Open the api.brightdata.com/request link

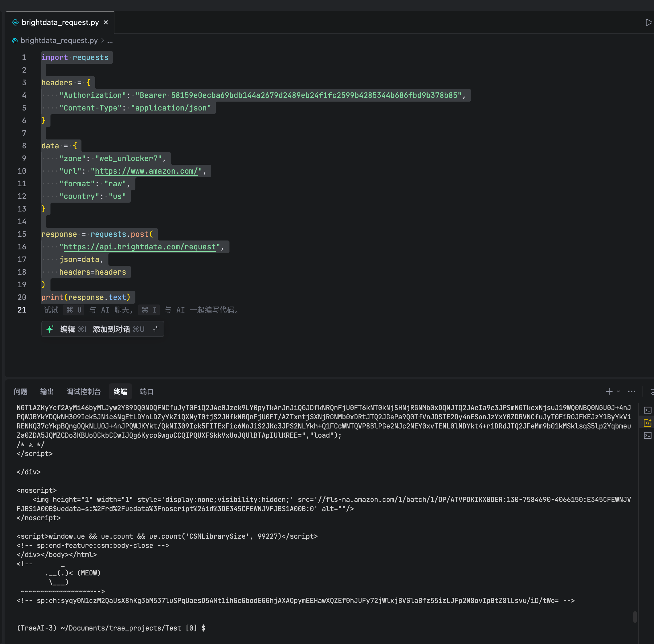[x=139, y=247]
